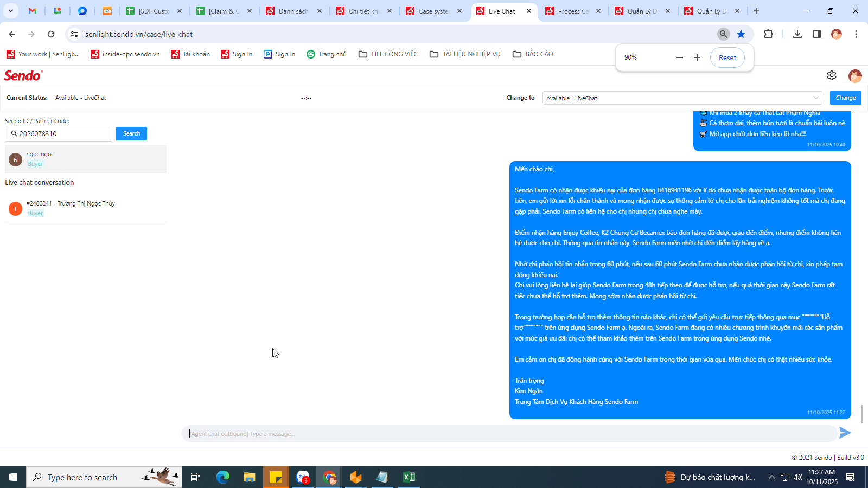This screenshot has width=868, height=488.
Task: Focus the agent chat message input
Action: point(510,434)
